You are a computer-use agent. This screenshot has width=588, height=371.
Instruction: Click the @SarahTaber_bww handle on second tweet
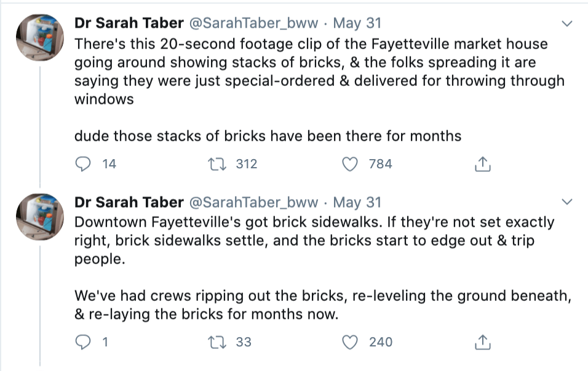(x=253, y=202)
